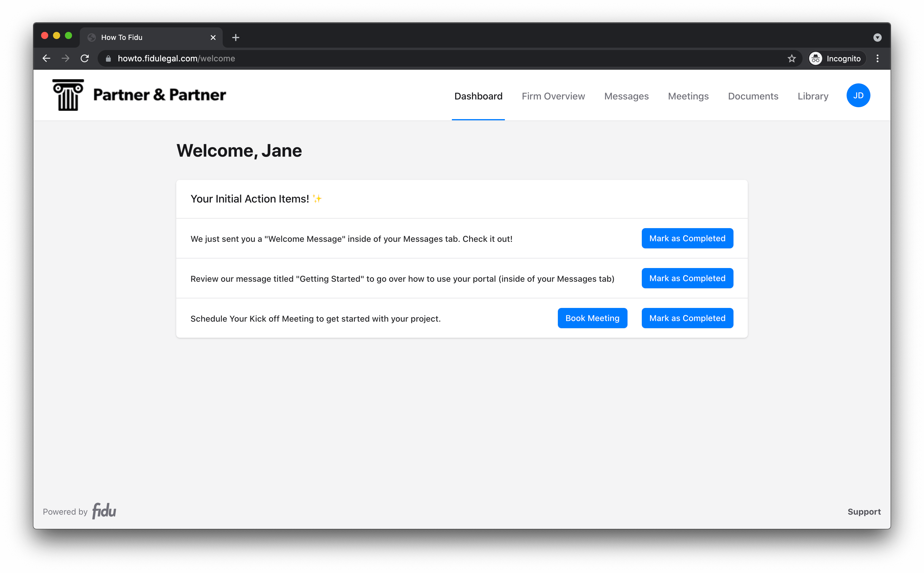Open the tab search dropdown arrow

click(878, 38)
